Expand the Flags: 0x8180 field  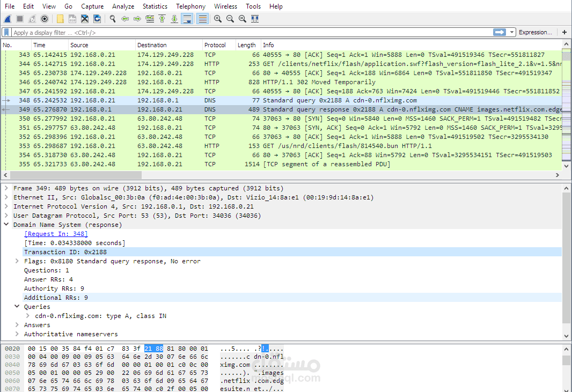[x=17, y=261]
